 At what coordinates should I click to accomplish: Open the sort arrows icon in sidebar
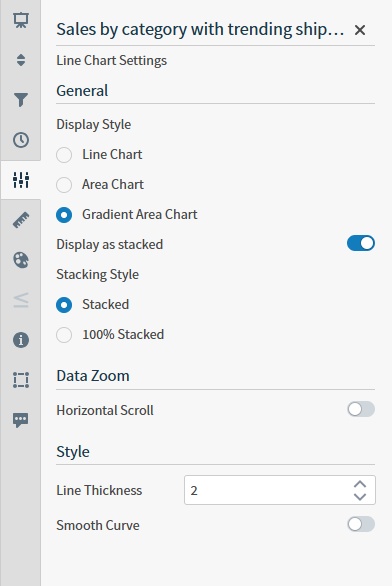click(21, 60)
